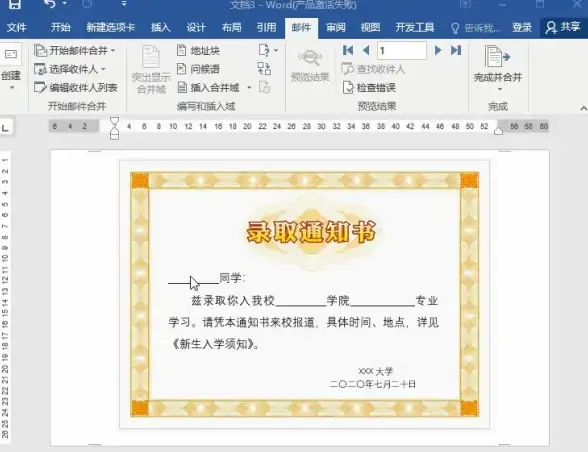
Task: Go to the next record arrow
Action: [x=437, y=50]
